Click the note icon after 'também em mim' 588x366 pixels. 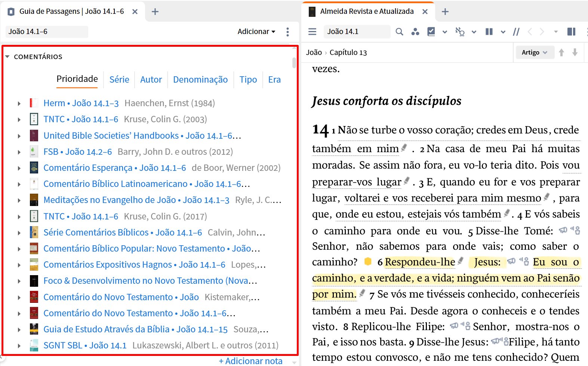404,148
